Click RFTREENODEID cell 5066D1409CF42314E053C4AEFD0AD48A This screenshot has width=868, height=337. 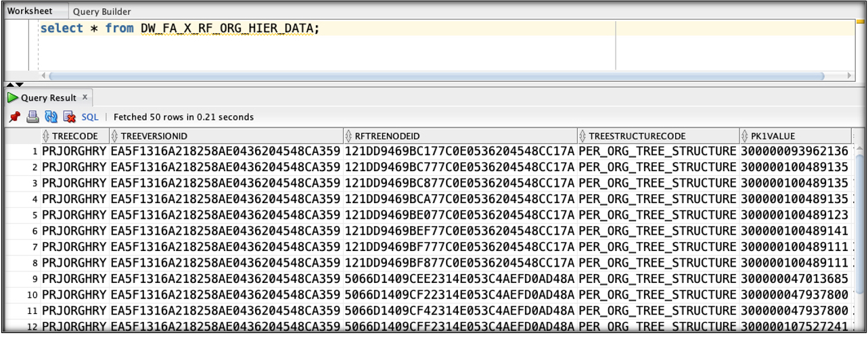[460, 310]
